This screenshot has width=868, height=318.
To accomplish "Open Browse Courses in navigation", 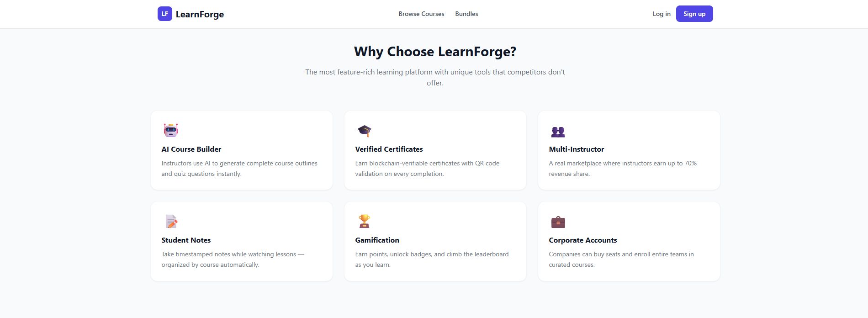I will click(x=421, y=14).
